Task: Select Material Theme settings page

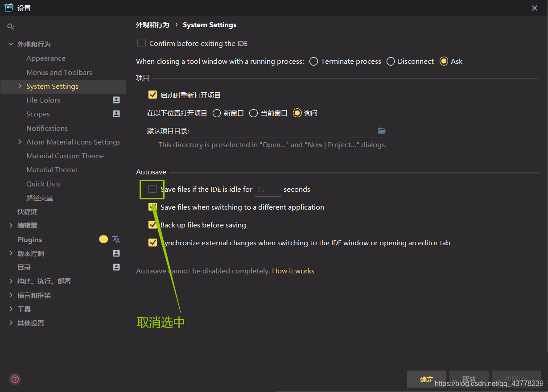Action: click(x=52, y=169)
